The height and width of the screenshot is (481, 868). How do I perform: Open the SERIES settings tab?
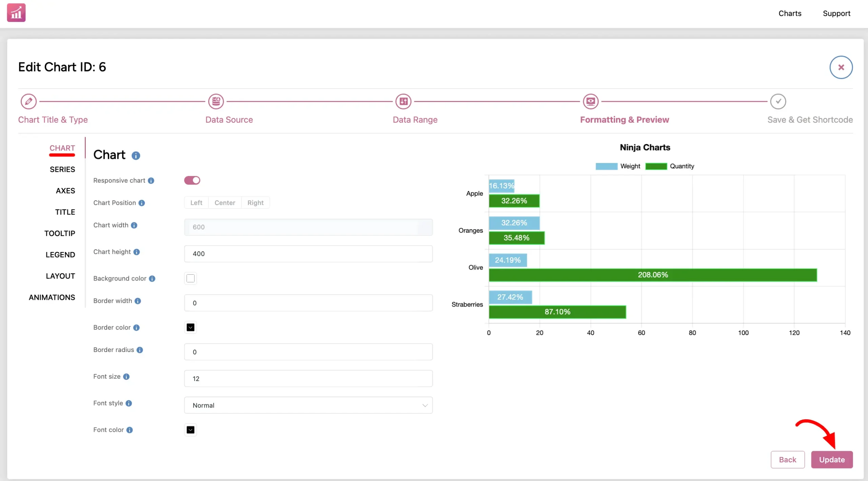[62, 169]
